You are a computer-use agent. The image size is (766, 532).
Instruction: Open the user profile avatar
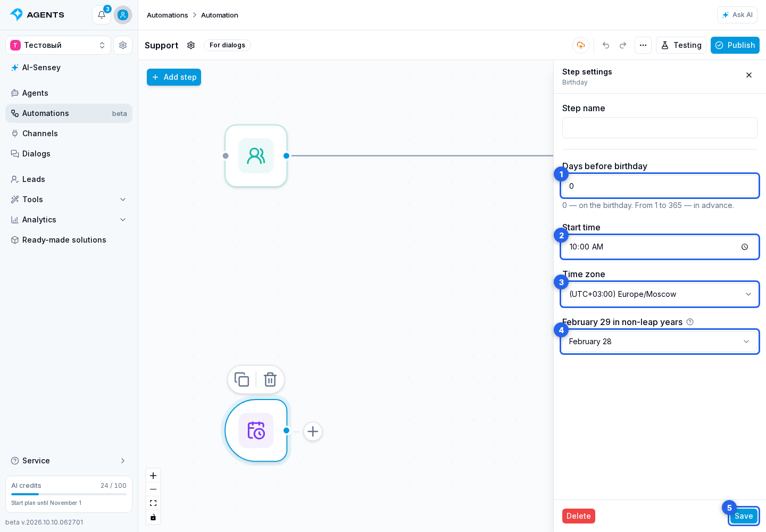pyautogui.click(x=123, y=15)
